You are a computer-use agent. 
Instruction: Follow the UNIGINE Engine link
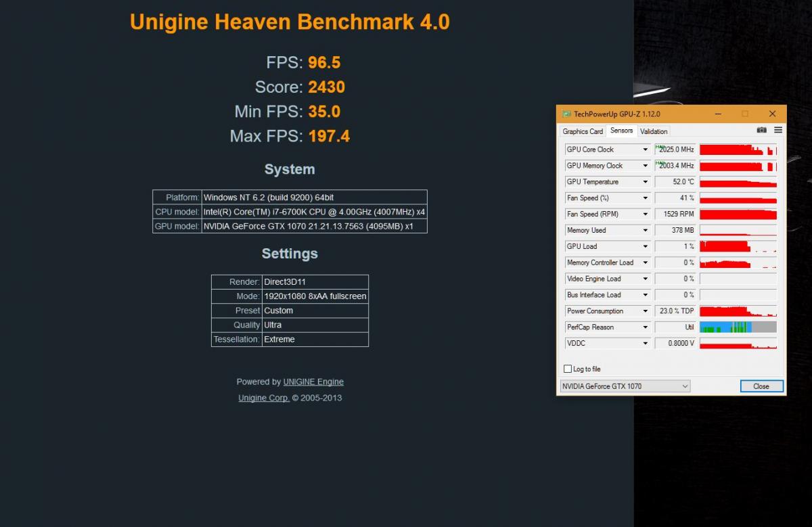313,382
